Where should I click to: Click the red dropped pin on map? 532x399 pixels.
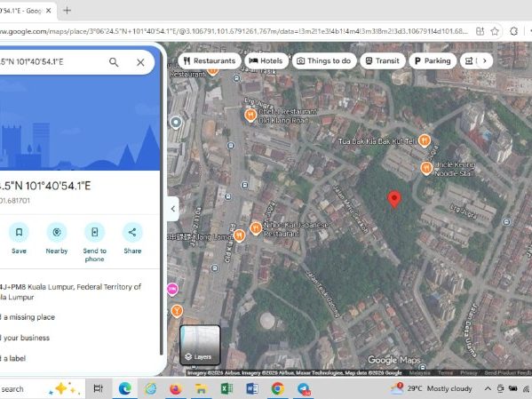394,199
